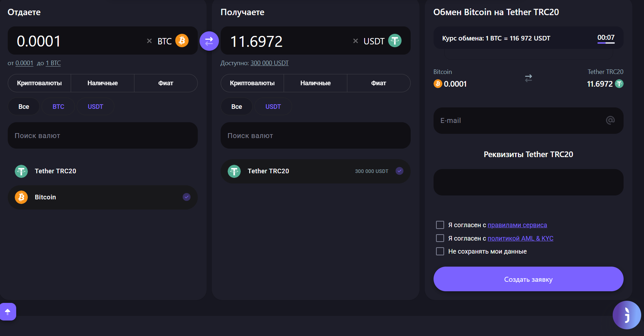644x336 pixels.
Task: Select Наличные tab under Отдаете
Action: pyautogui.click(x=103, y=83)
